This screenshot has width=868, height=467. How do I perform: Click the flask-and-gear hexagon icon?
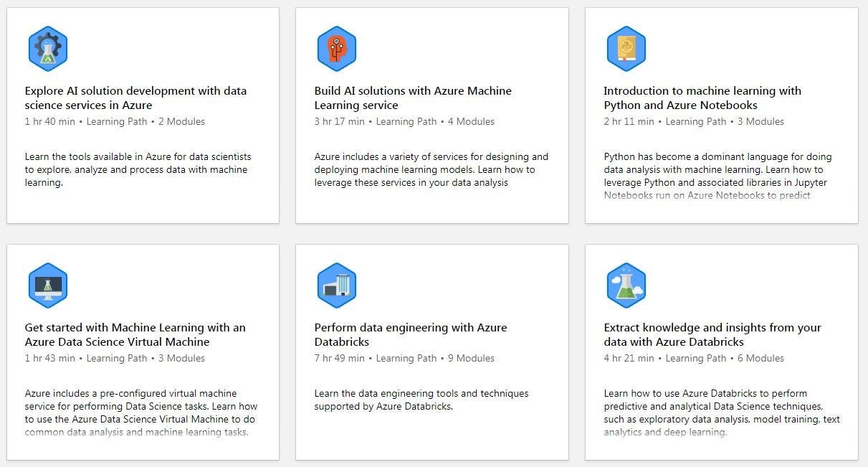[x=48, y=49]
